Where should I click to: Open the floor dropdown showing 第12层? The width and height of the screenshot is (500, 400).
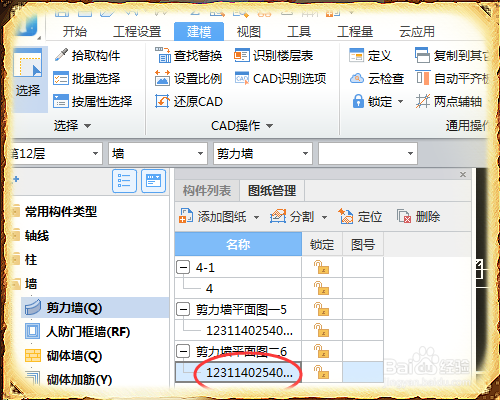(56, 153)
